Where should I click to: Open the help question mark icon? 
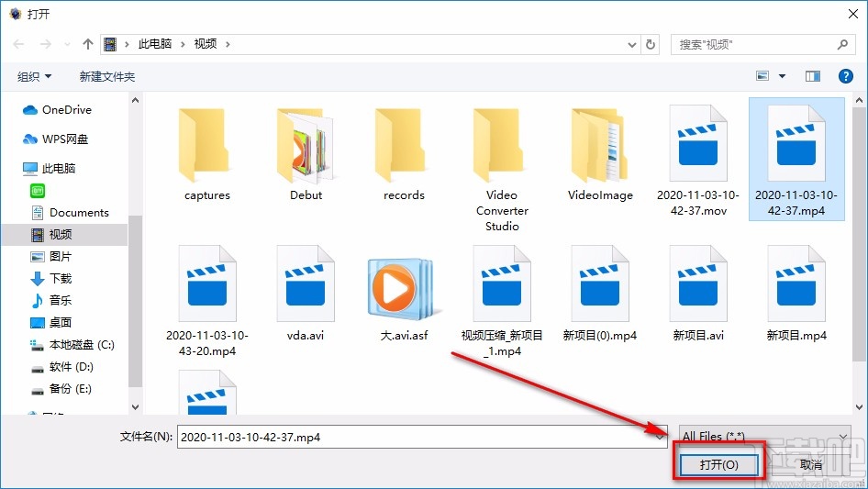point(845,76)
